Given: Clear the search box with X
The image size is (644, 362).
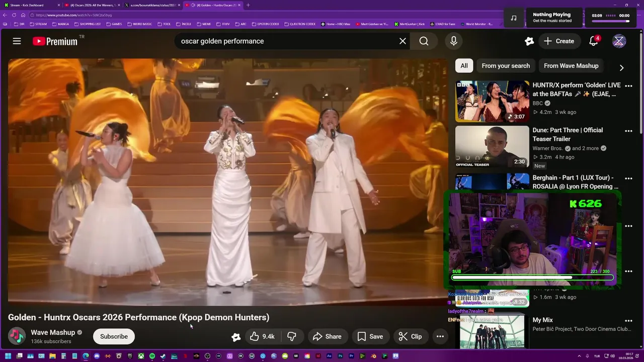Looking at the screenshot, I should point(403,41).
